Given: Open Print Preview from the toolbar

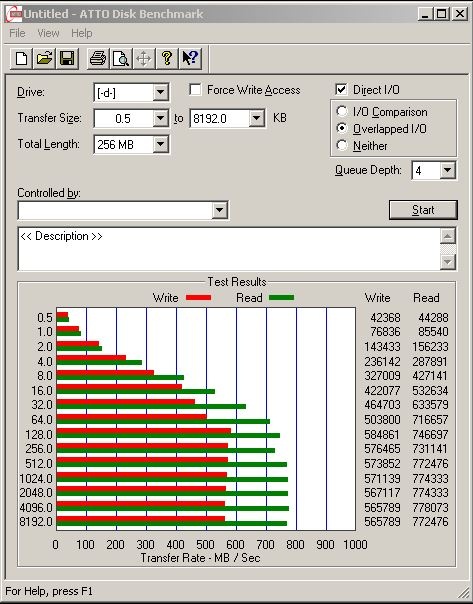Looking at the screenshot, I should 121,59.
